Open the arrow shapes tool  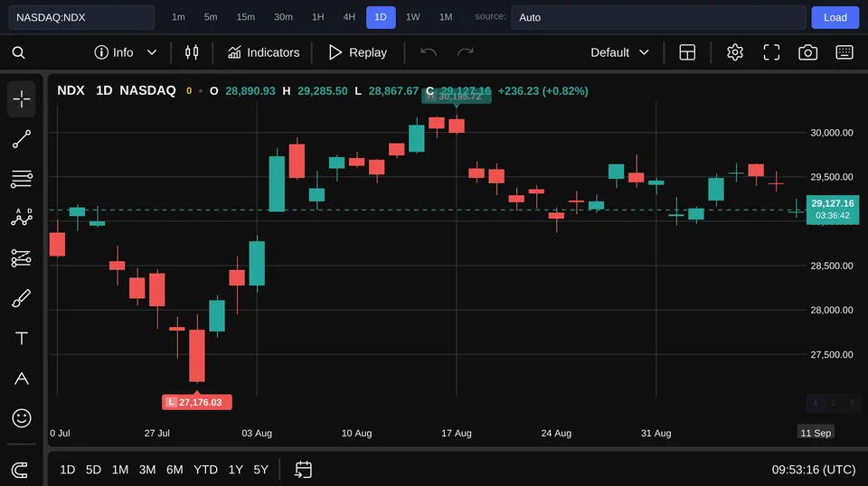(22, 379)
